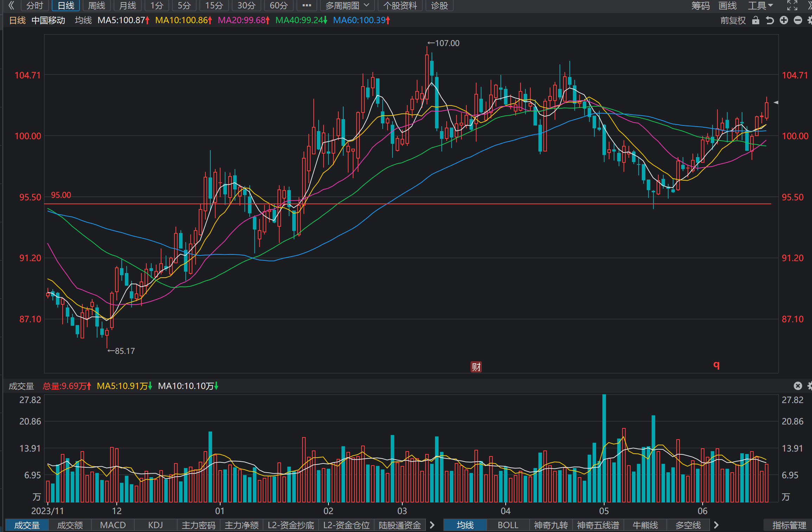Select the 60分 period

[x=279, y=6]
